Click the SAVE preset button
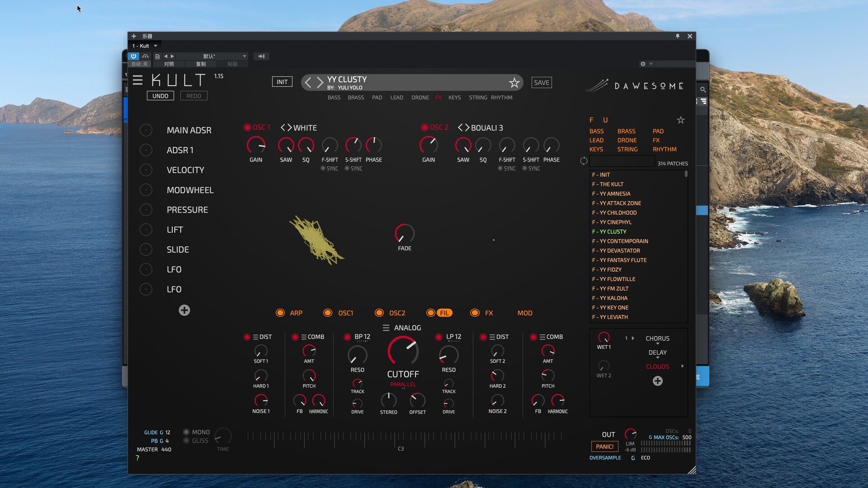 (541, 83)
